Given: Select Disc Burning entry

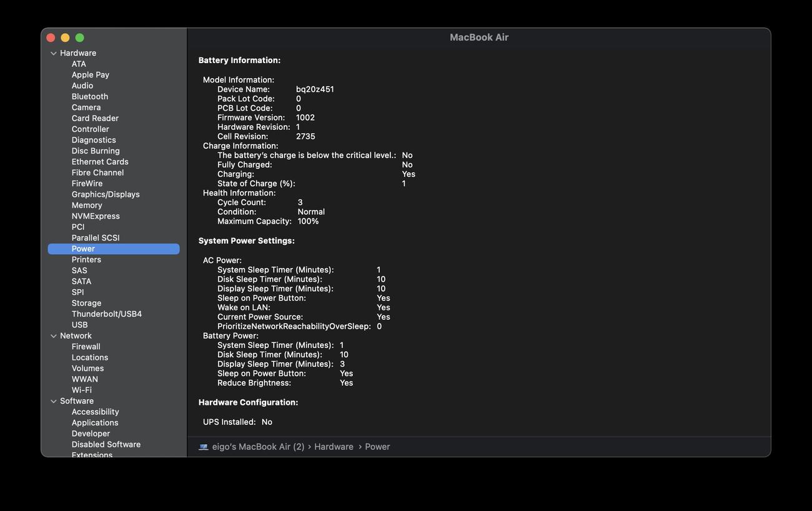Looking at the screenshot, I should [96, 151].
